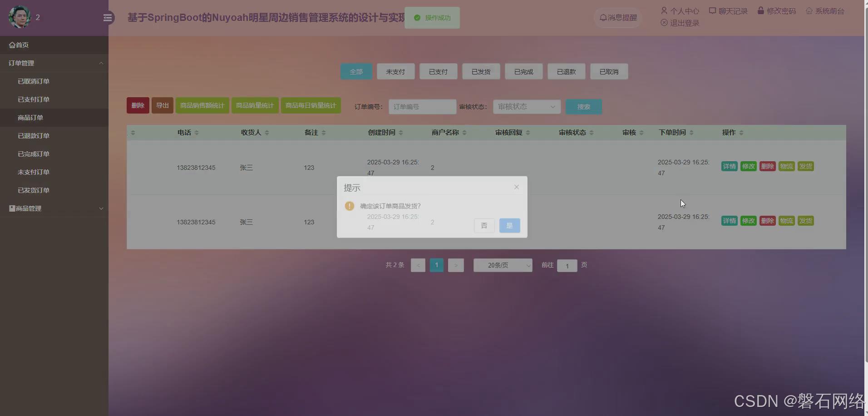Open the 审核状态 dropdown
Screen dimensions: 868x416
(526, 106)
